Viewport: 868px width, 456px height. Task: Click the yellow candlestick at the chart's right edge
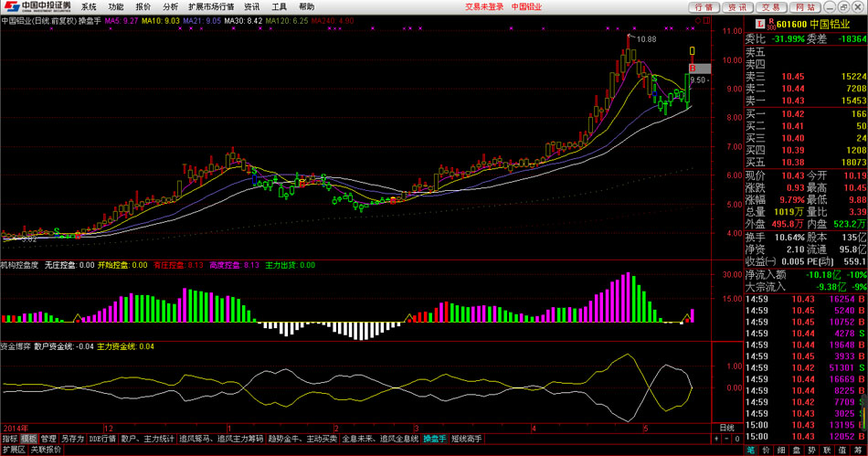[692, 51]
